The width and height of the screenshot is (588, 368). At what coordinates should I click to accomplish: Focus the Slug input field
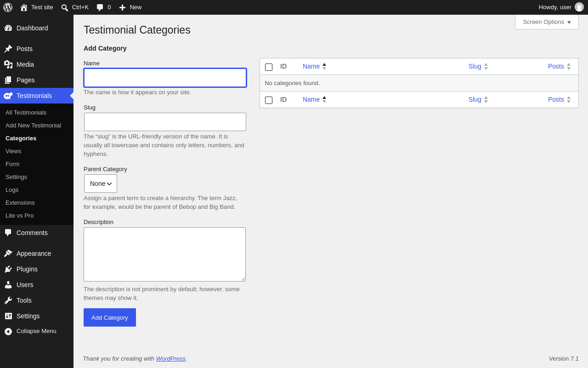(165, 122)
